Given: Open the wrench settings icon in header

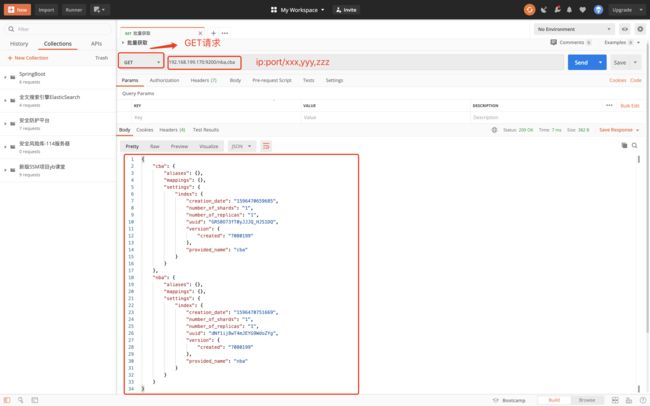Looking at the screenshot, I should (557, 10).
